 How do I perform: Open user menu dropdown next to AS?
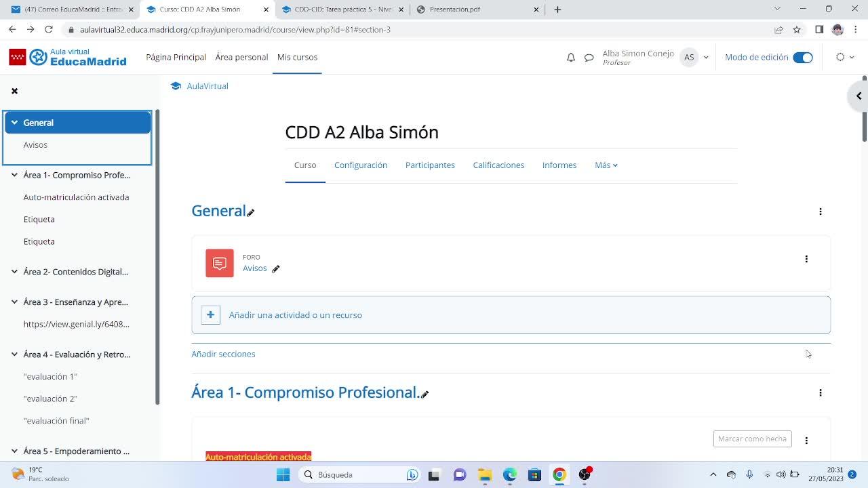[x=706, y=58]
